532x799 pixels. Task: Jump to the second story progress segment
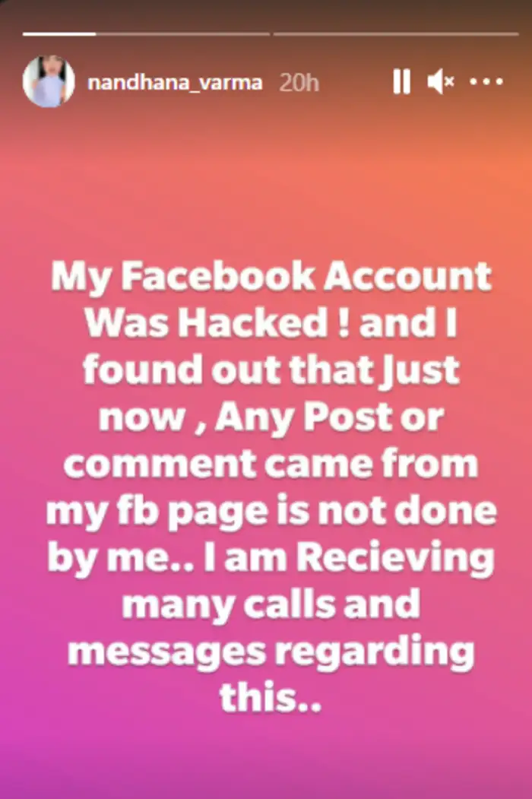pos(396,34)
